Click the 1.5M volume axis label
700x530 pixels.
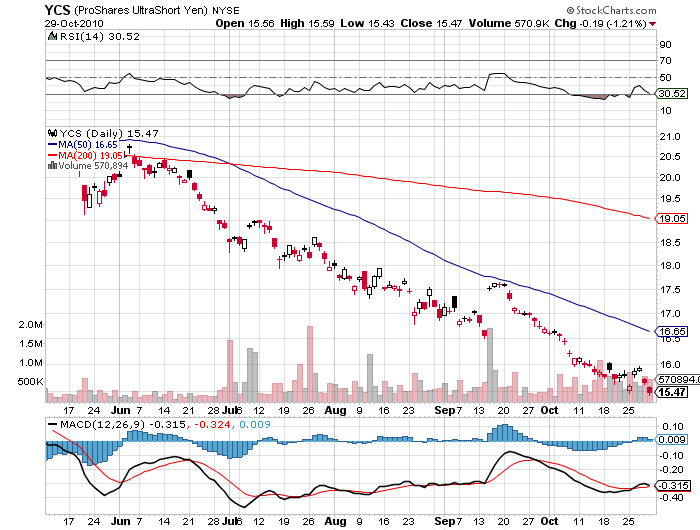click(x=31, y=343)
